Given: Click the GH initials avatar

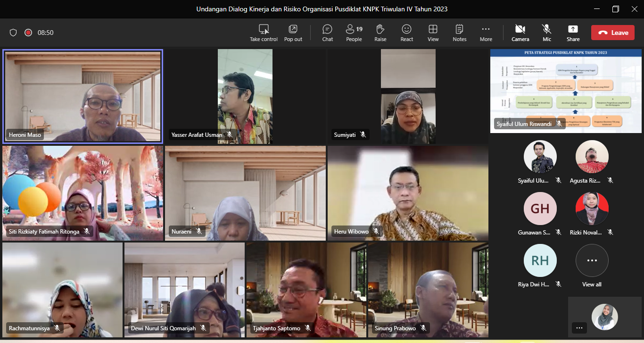Looking at the screenshot, I should pos(540,209).
